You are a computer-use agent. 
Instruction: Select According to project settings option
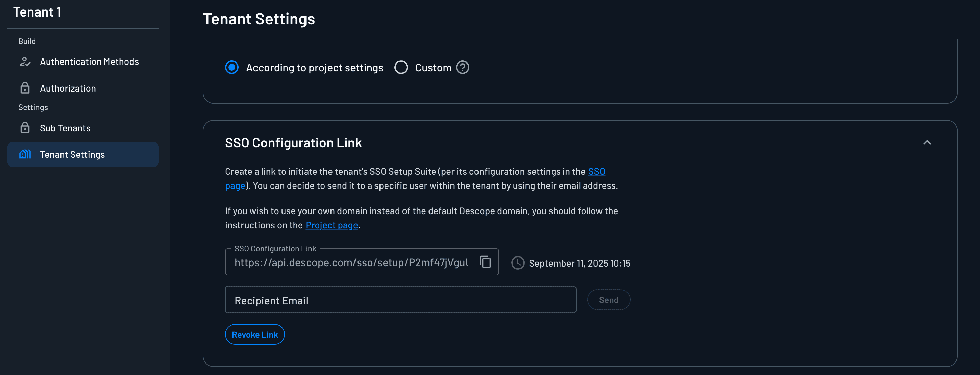point(232,68)
